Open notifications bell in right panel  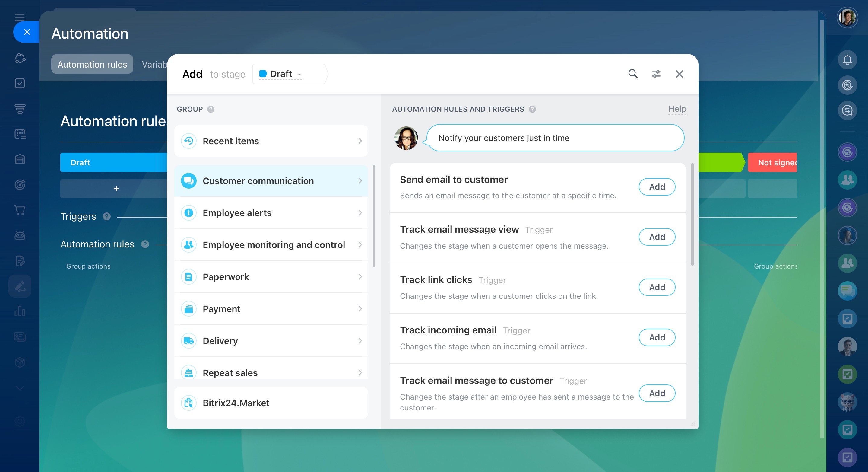click(847, 60)
